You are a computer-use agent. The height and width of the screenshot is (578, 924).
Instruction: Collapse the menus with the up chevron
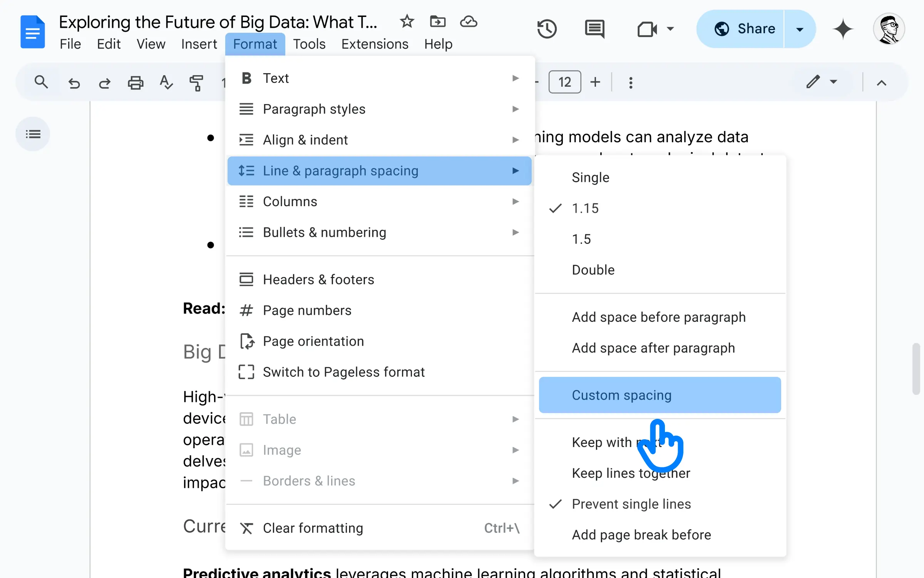click(882, 83)
